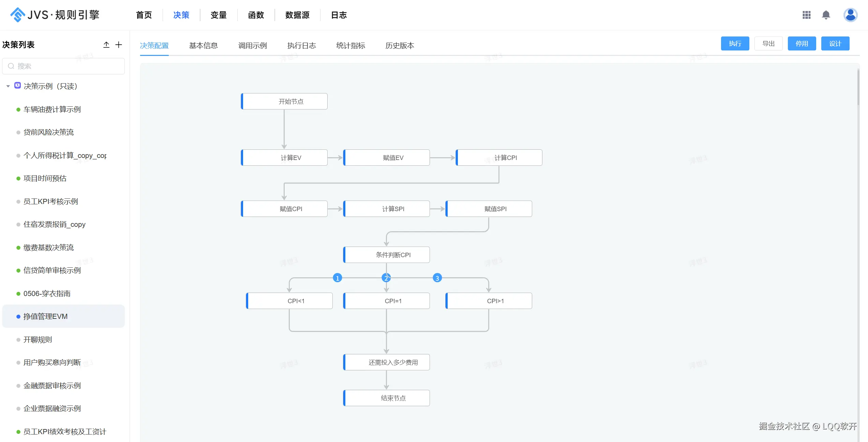The height and width of the screenshot is (442, 868).
Task: Switch to the 基本信息 tab
Action: [203, 45]
